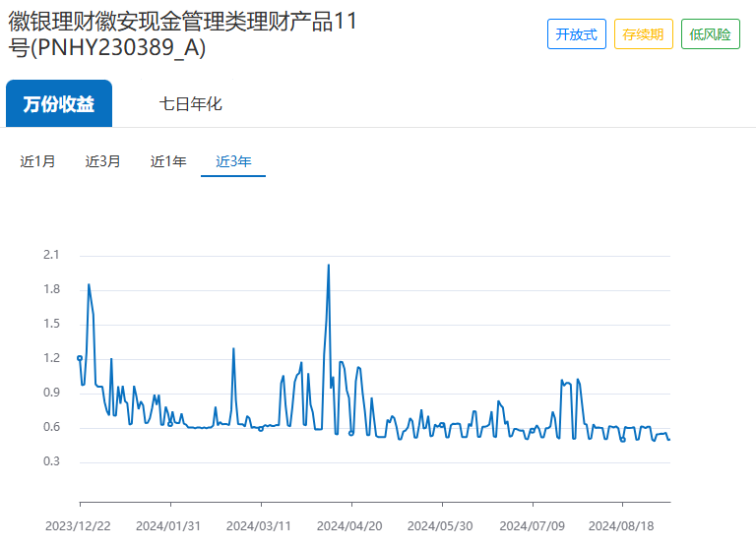Click the highest chart peak near 2.0
The image size is (756, 548).
coord(329,266)
